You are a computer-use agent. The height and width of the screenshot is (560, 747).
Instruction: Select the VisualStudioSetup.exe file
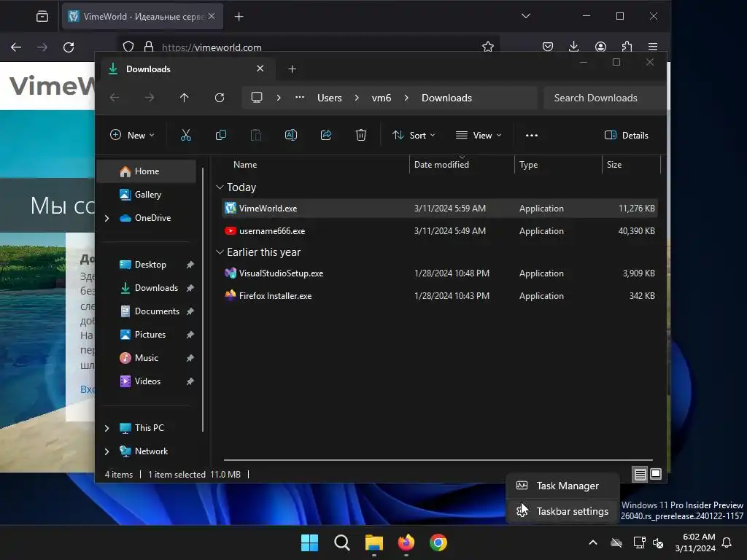click(440, 273)
